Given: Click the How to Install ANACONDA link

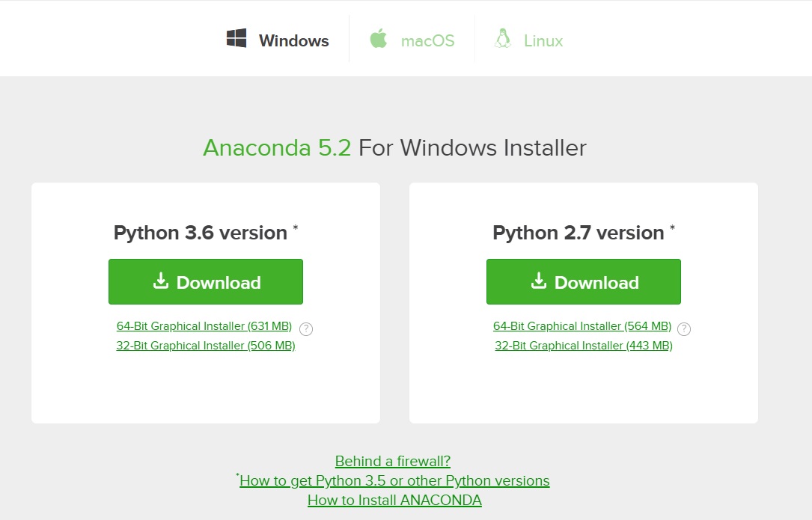Looking at the screenshot, I should 394,500.
